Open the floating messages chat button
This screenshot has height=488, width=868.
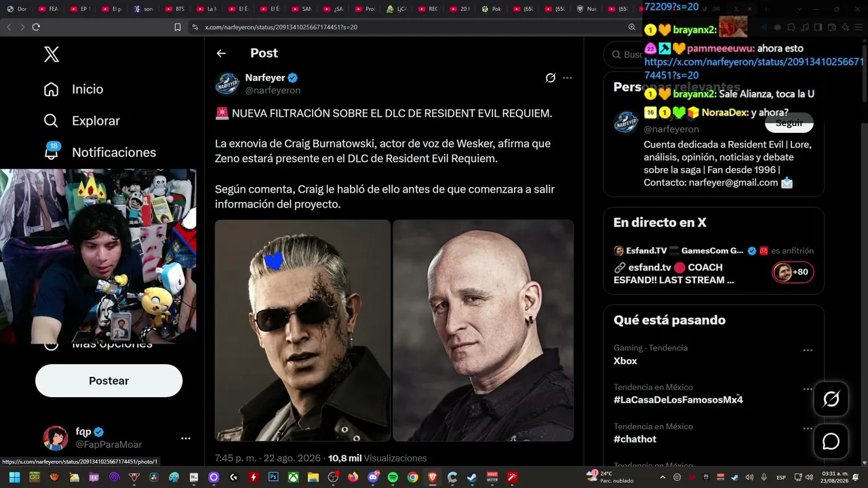point(831,441)
